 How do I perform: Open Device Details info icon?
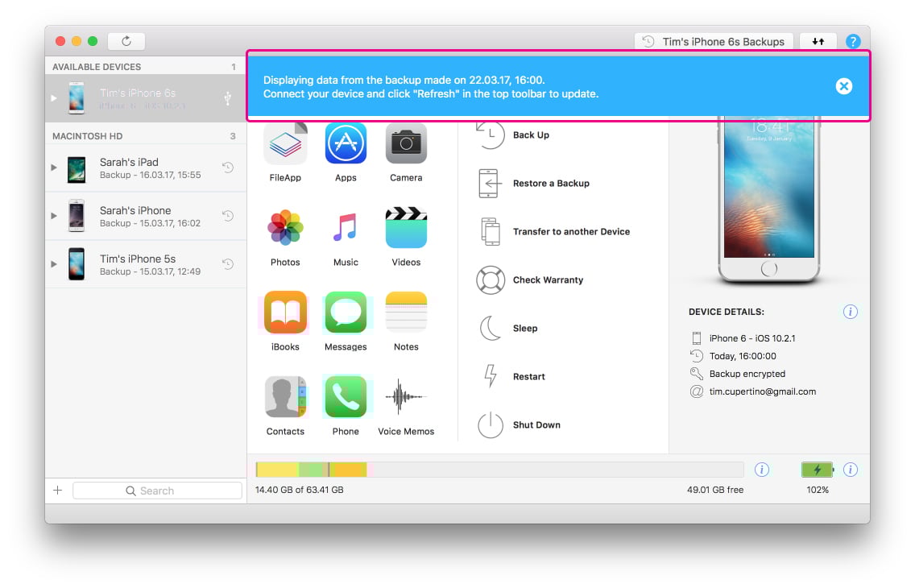851,312
